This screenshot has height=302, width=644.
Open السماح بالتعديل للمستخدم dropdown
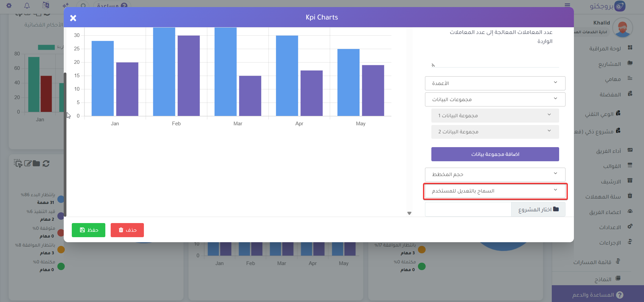click(x=495, y=191)
